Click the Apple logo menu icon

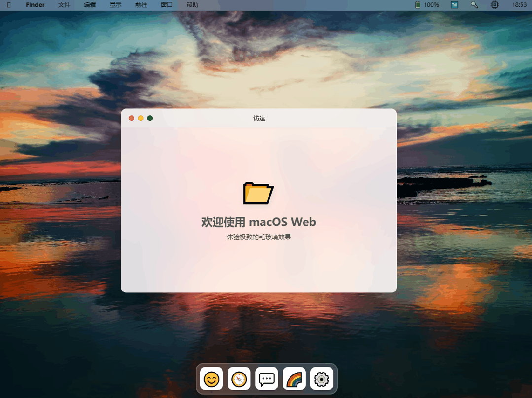(x=9, y=5)
